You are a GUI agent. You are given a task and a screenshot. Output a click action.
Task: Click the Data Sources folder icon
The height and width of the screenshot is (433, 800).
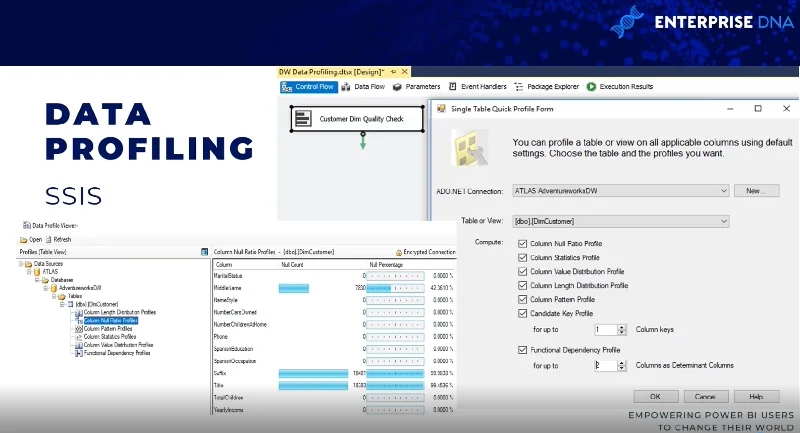tap(29, 264)
